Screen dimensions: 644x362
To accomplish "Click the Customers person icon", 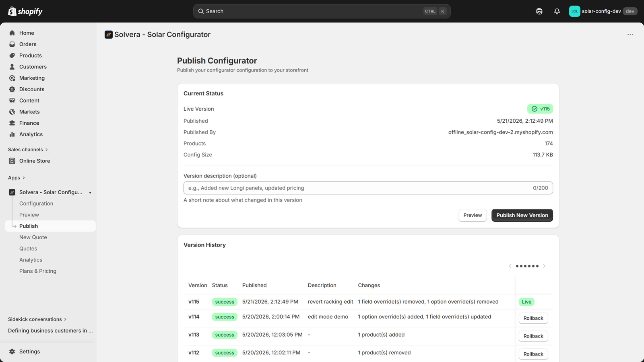I will 12,67.
